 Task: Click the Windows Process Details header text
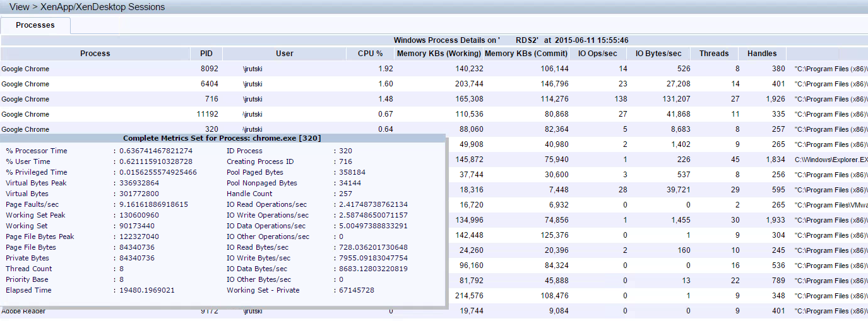[511, 40]
